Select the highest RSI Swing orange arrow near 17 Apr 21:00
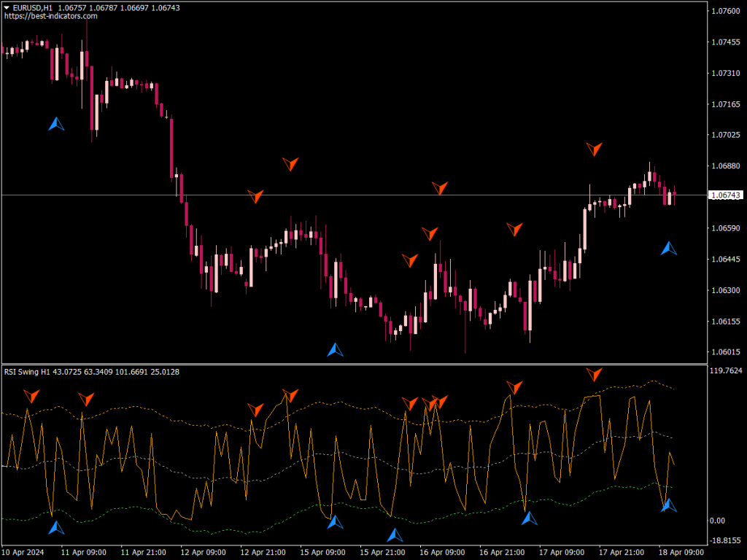 click(594, 374)
